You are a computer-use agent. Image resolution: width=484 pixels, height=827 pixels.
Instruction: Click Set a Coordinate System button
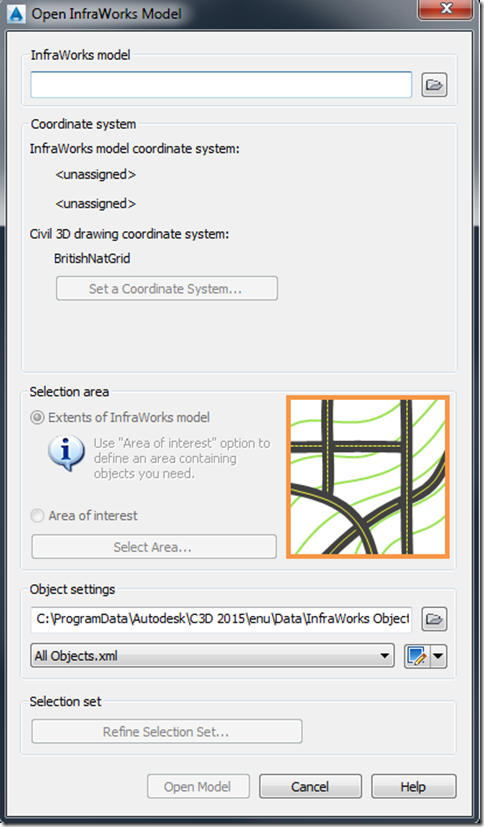[167, 289]
